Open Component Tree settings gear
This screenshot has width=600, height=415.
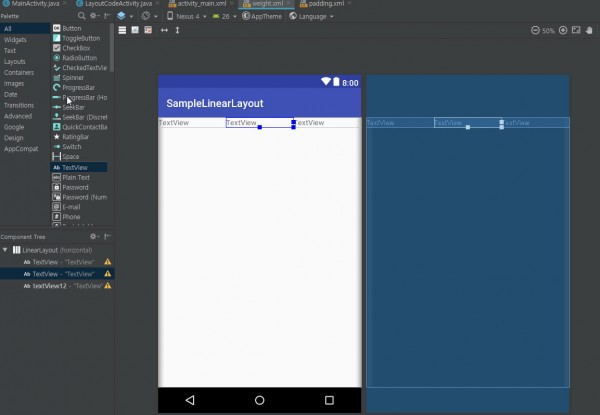tap(94, 237)
